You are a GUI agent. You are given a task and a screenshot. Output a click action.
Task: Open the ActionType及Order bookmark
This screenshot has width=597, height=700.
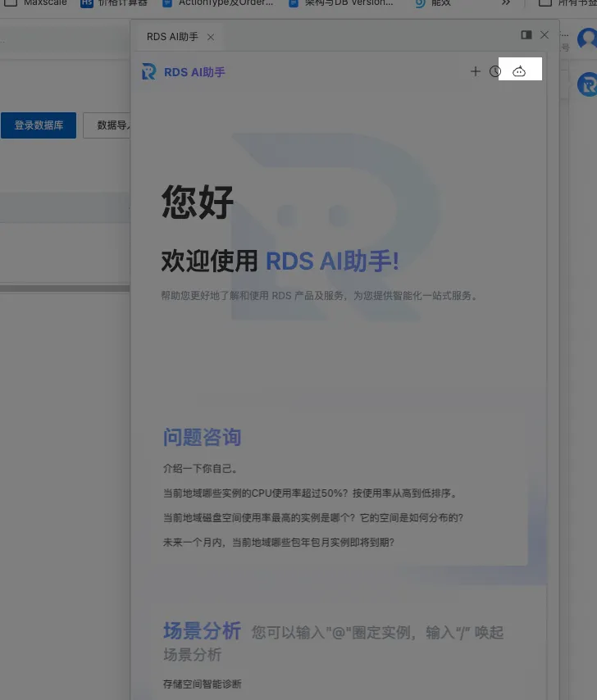click(x=217, y=2)
